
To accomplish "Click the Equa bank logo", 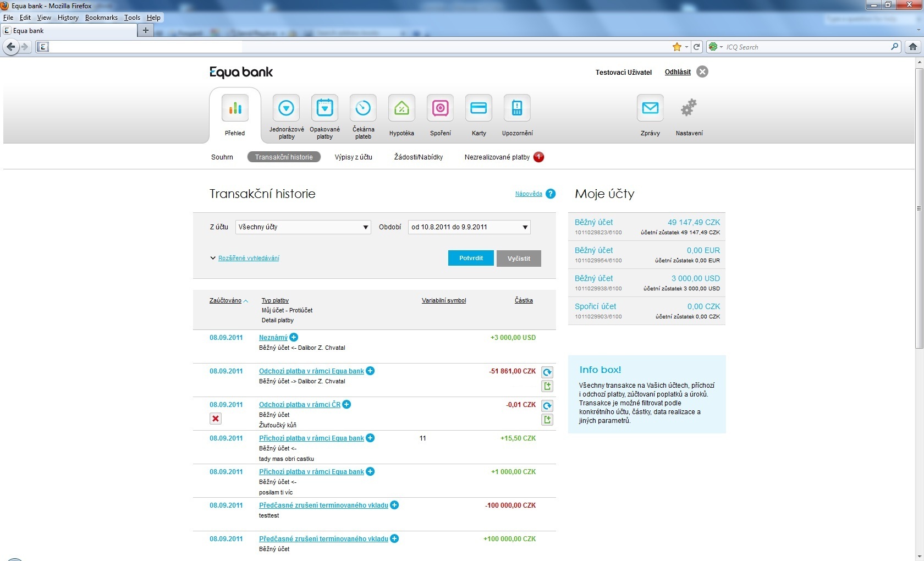I will click(x=241, y=72).
